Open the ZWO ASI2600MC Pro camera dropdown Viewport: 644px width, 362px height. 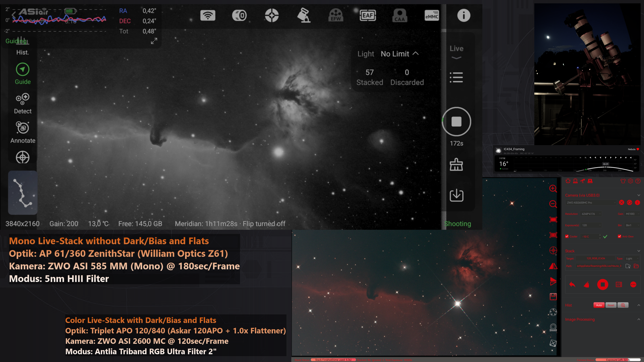pyautogui.click(x=591, y=203)
